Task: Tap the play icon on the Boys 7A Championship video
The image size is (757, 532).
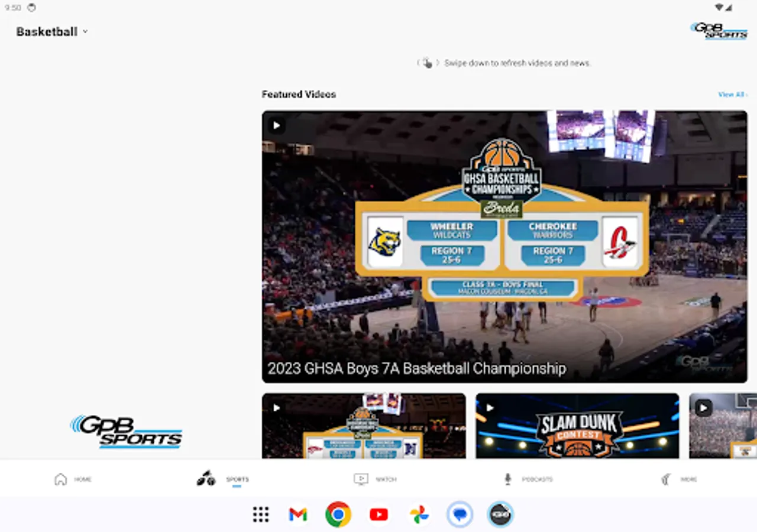Action: tap(276, 125)
